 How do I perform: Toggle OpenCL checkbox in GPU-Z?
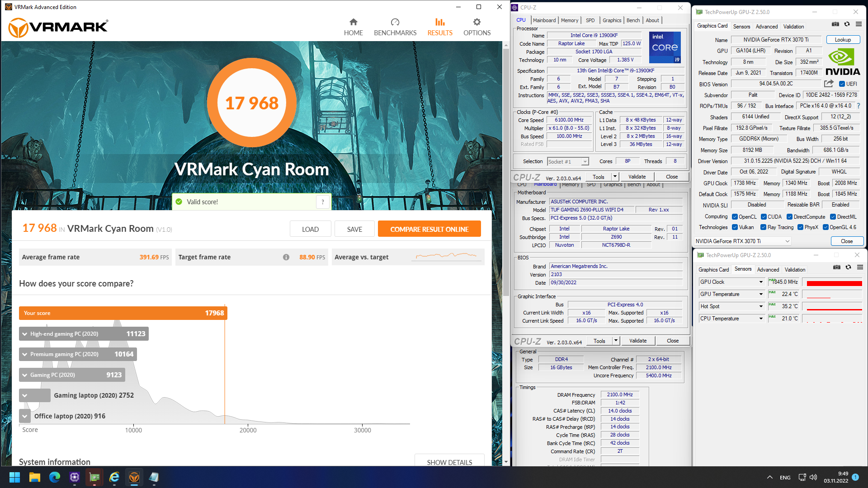coord(735,217)
